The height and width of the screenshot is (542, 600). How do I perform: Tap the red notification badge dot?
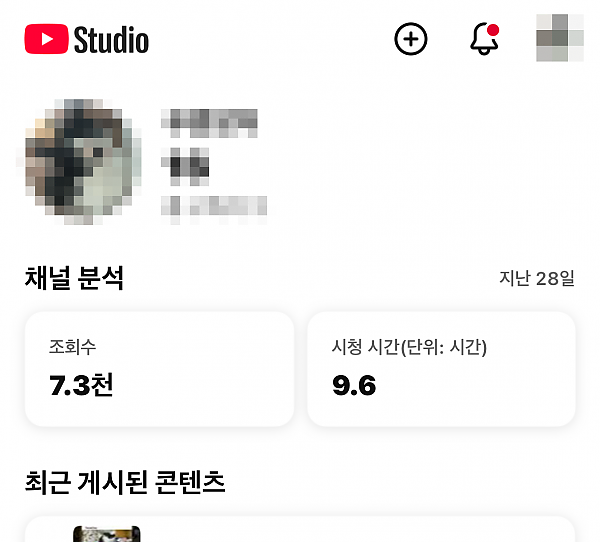coord(493,30)
